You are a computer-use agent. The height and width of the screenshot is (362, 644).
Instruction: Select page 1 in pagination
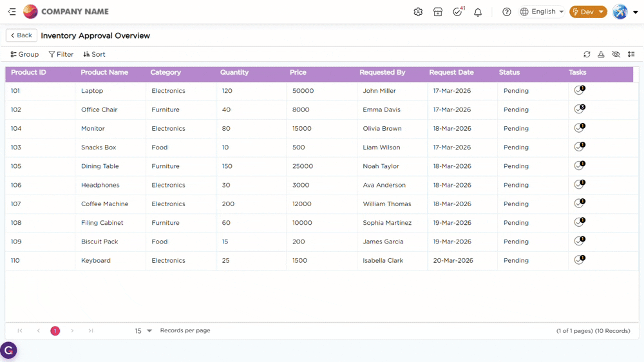pyautogui.click(x=55, y=331)
